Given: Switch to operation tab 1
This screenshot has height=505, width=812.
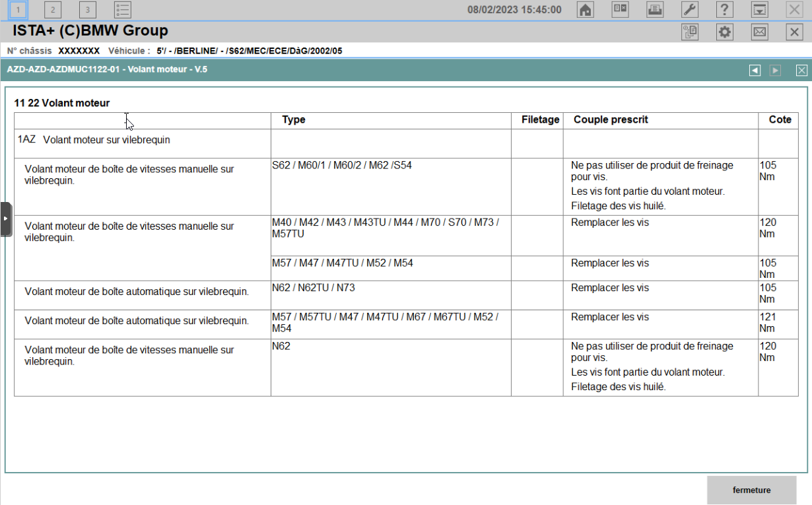Looking at the screenshot, I should 18,9.
